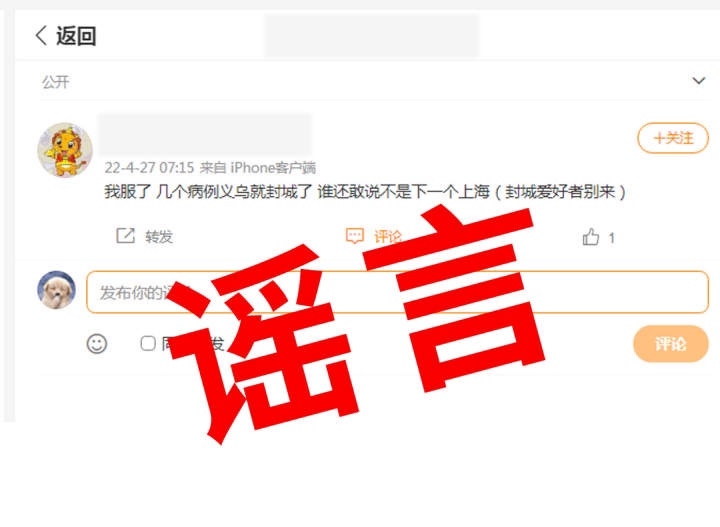
Task: Click the like count number 1
Action: coord(612,238)
